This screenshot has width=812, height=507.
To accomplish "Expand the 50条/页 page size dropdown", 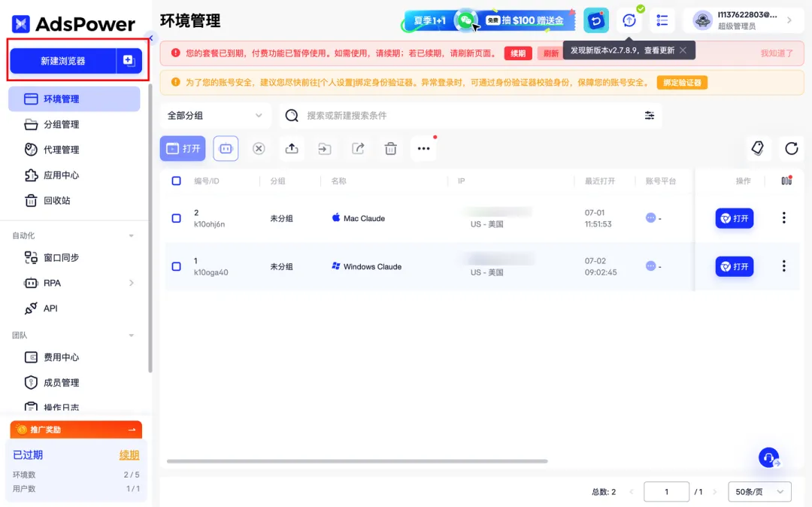I will tap(759, 492).
